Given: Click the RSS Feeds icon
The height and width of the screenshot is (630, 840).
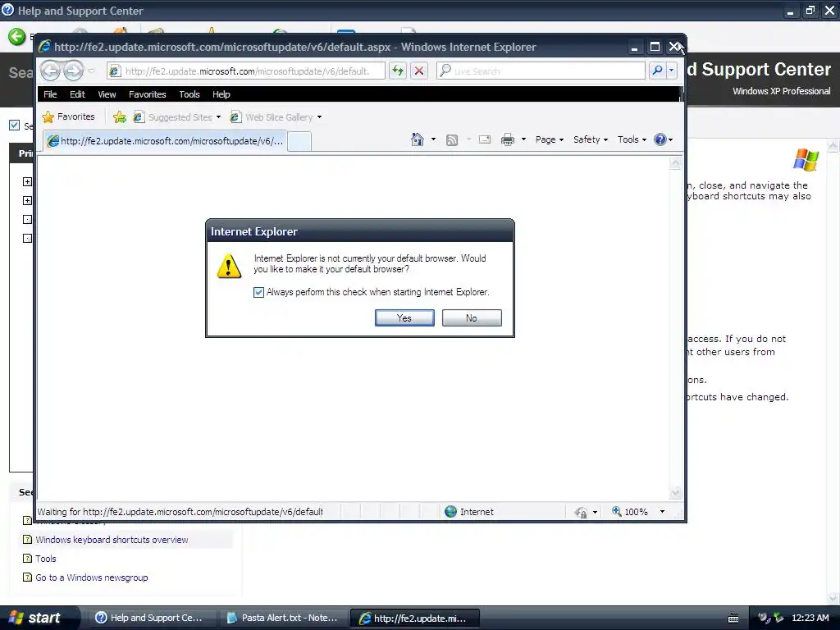Looking at the screenshot, I should coord(452,139).
